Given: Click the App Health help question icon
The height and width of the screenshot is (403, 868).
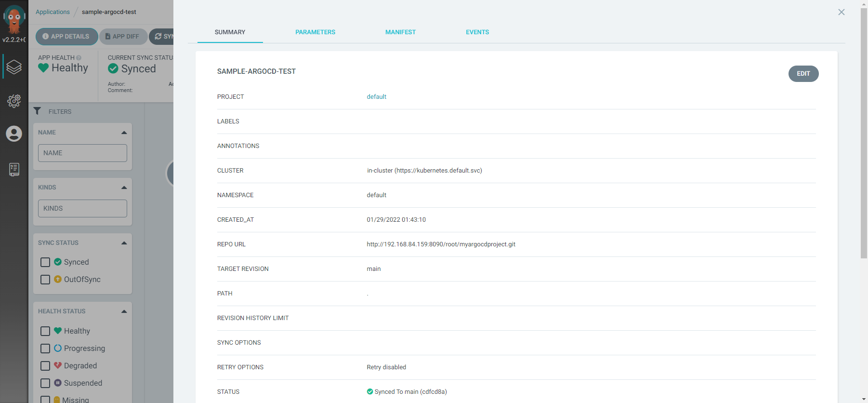Looking at the screenshot, I should (79, 58).
